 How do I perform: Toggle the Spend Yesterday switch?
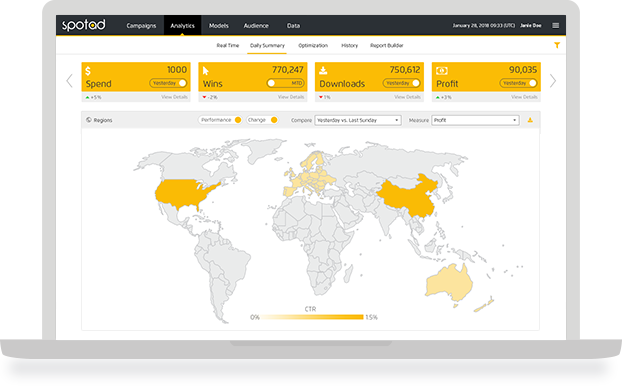[x=168, y=83]
